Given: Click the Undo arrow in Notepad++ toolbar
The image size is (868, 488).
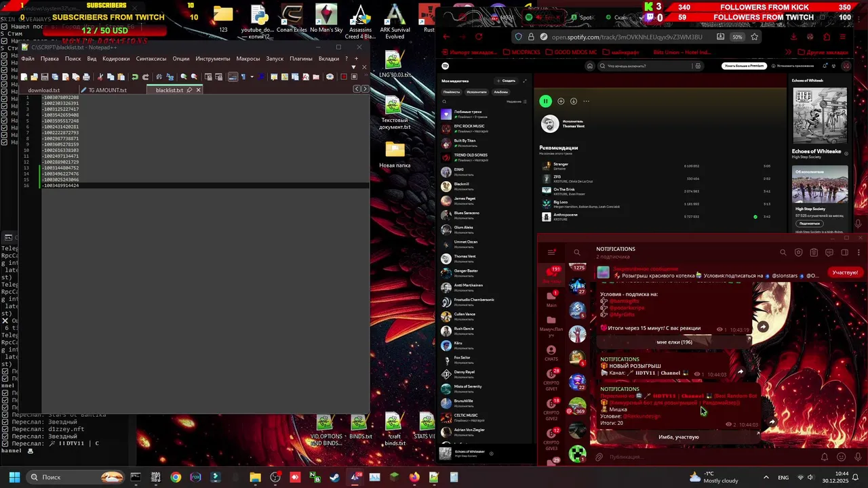Looking at the screenshot, I should coord(135,77).
